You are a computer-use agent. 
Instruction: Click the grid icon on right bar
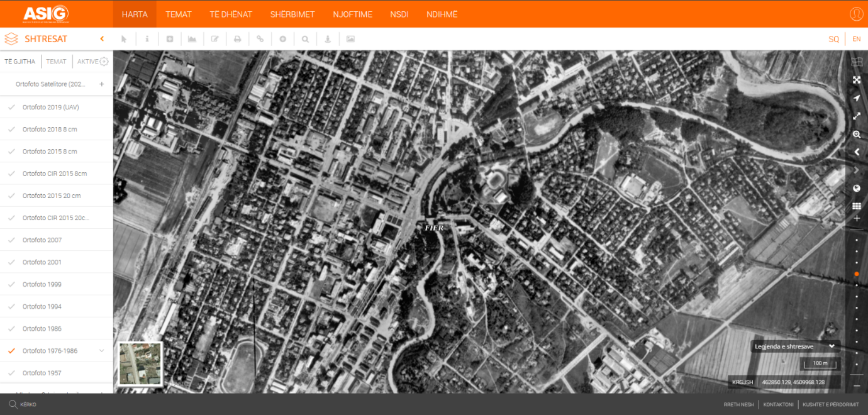(856, 206)
